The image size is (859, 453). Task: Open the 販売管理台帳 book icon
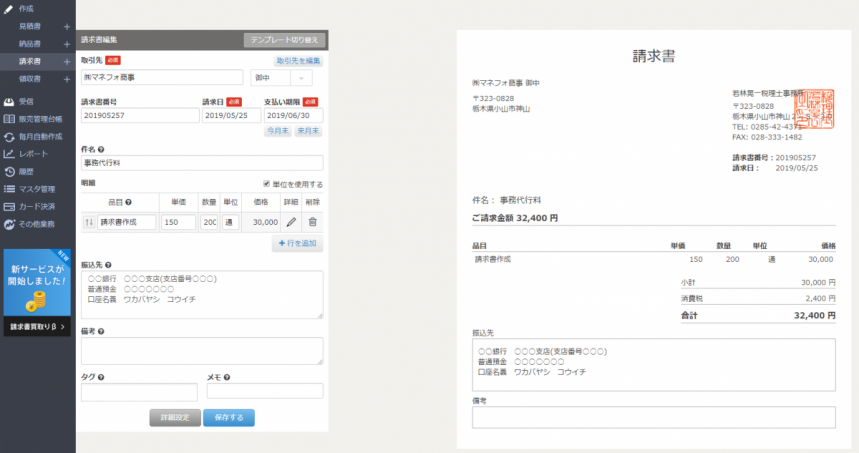point(9,119)
